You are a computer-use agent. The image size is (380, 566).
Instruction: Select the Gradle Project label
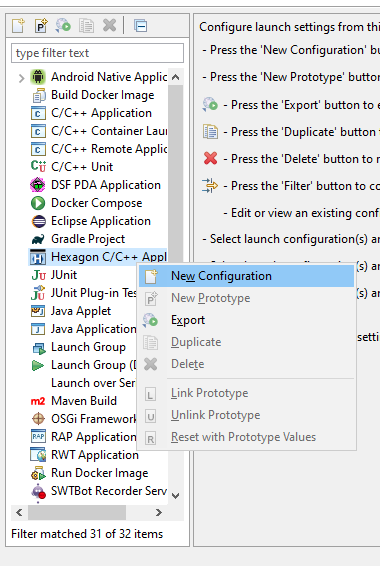88,239
